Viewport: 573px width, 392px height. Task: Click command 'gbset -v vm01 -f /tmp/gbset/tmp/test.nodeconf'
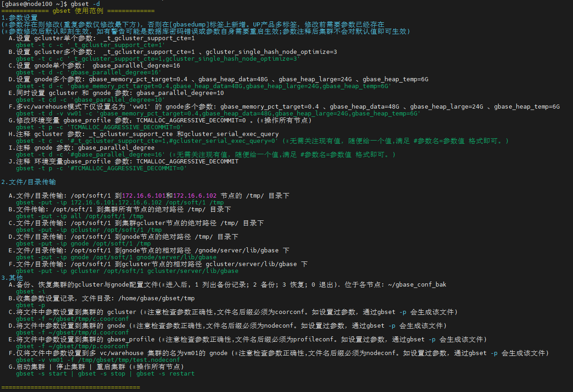pyautogui.click(x=98, y=360)
